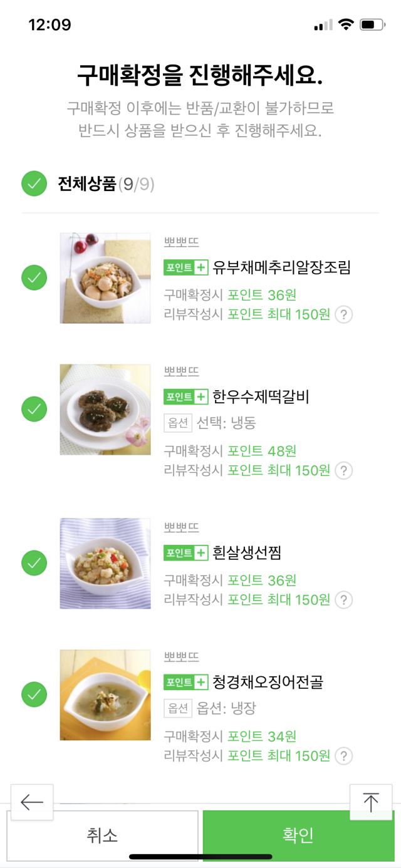Deselect the 청경채오징어전골 item checkbox

[x=34, y=695]
